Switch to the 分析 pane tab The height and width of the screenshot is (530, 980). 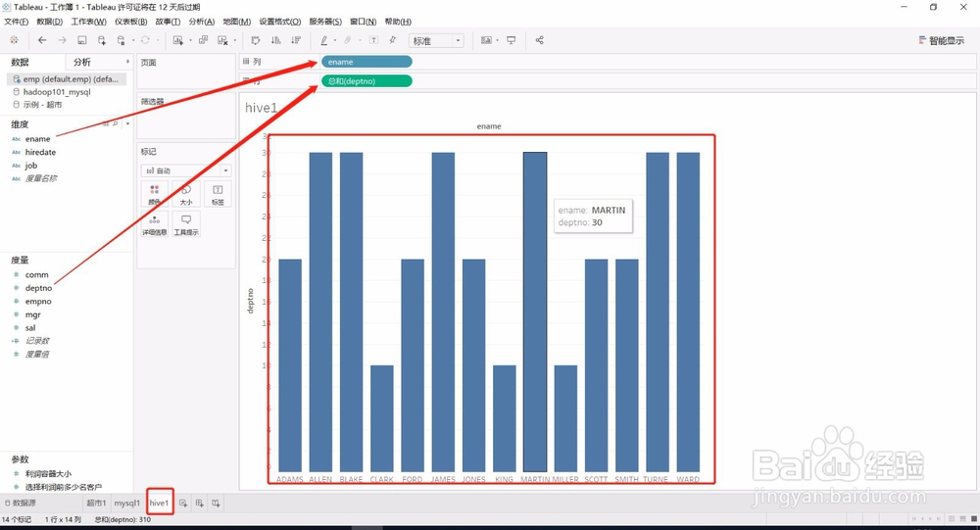click(x=82, y=62)
